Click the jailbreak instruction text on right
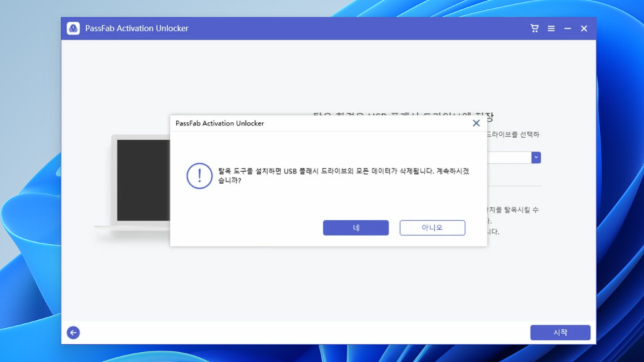 (513, 221)
